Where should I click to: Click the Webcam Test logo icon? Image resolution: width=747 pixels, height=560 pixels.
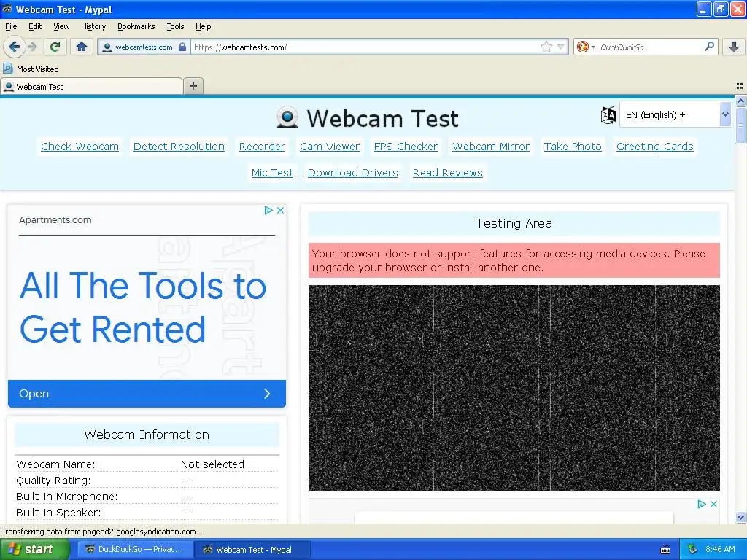pos(287,118)
